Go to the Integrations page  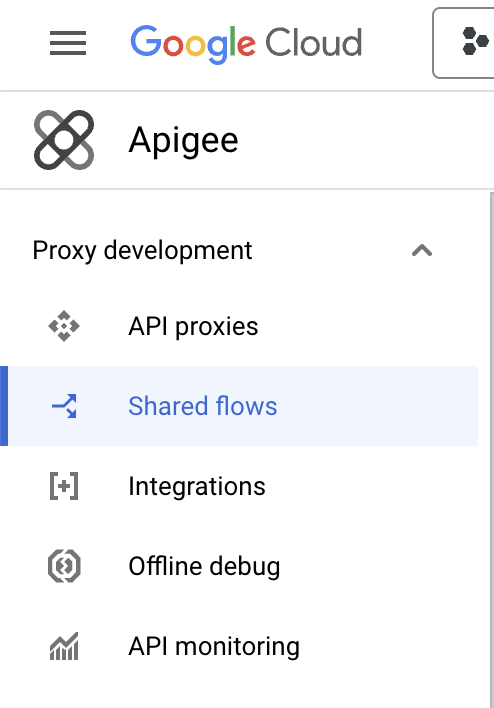[x=197, y=486]
